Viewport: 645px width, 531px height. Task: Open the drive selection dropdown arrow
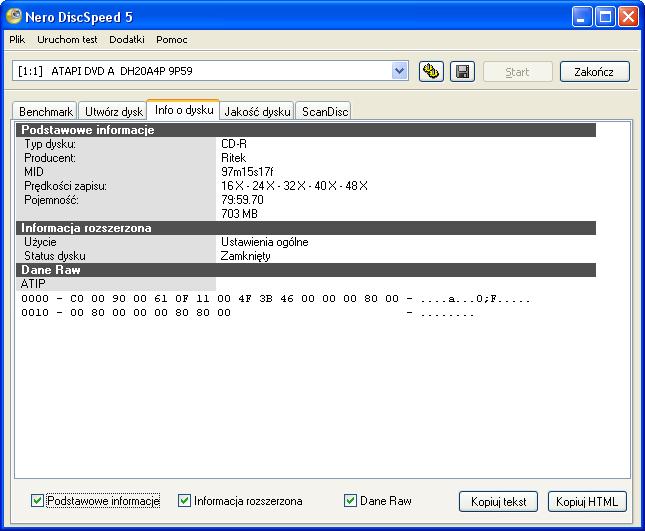(399, 71)
